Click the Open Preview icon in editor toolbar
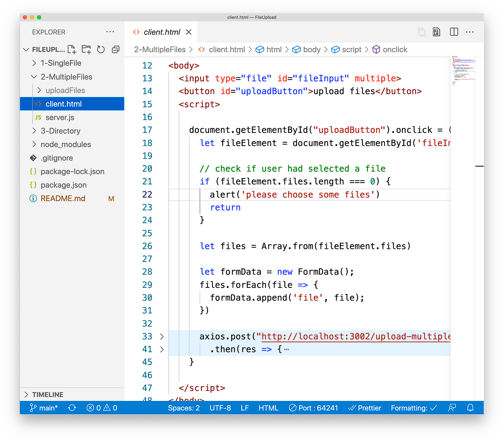This screenshot has width=504, height=441. coord(437,32)
